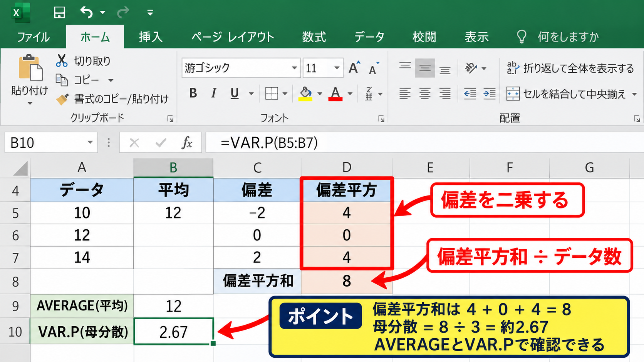This screenshot has width=644, height=362.
Task: Click the Undo arrow icon
Action: coord(86,13)
